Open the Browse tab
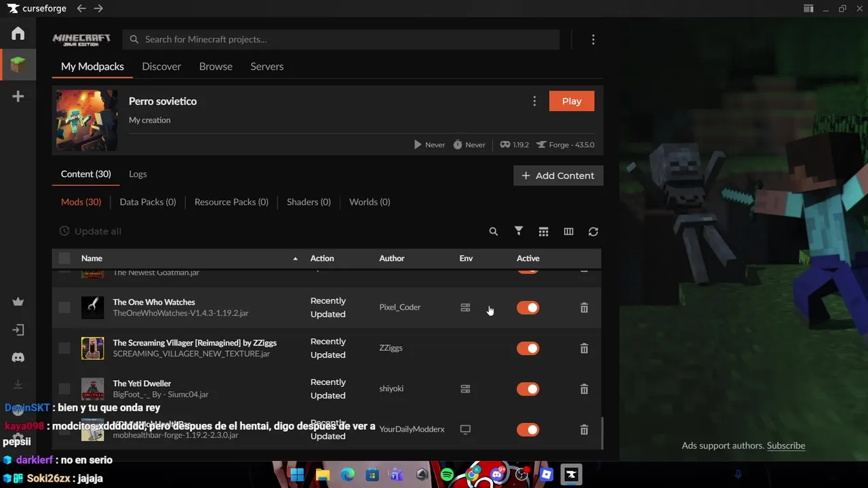 [x=216, y=66]
